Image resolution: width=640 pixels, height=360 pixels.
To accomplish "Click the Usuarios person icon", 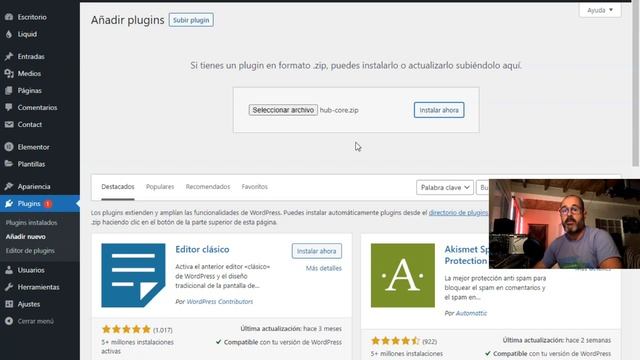I will [x=9, y=270].
